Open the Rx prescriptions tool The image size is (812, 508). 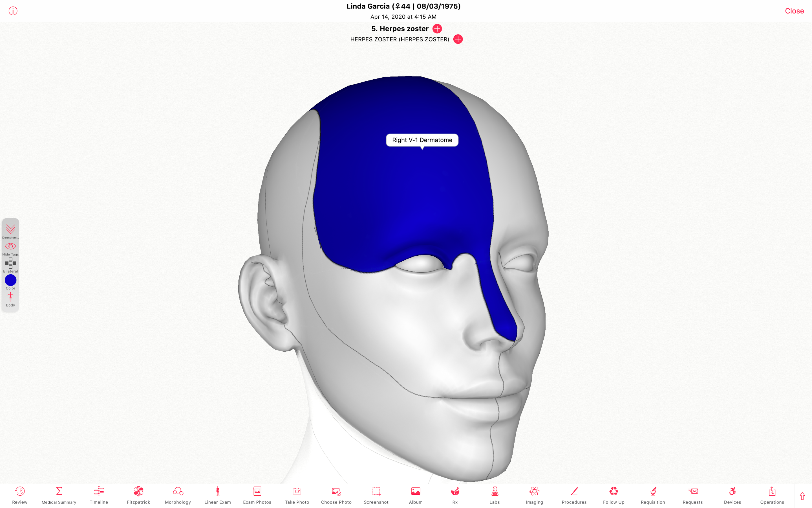click(455, 495)
